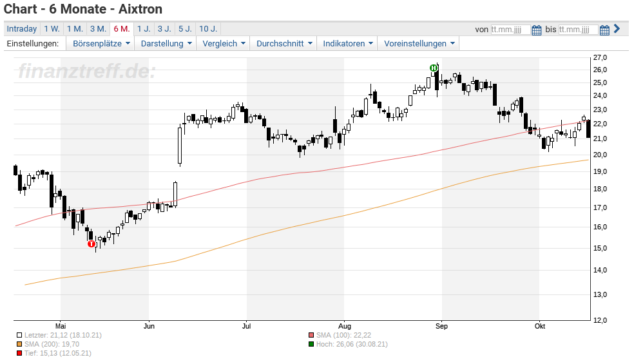Expand the Vergleich dropdown menu

point(224,43)
